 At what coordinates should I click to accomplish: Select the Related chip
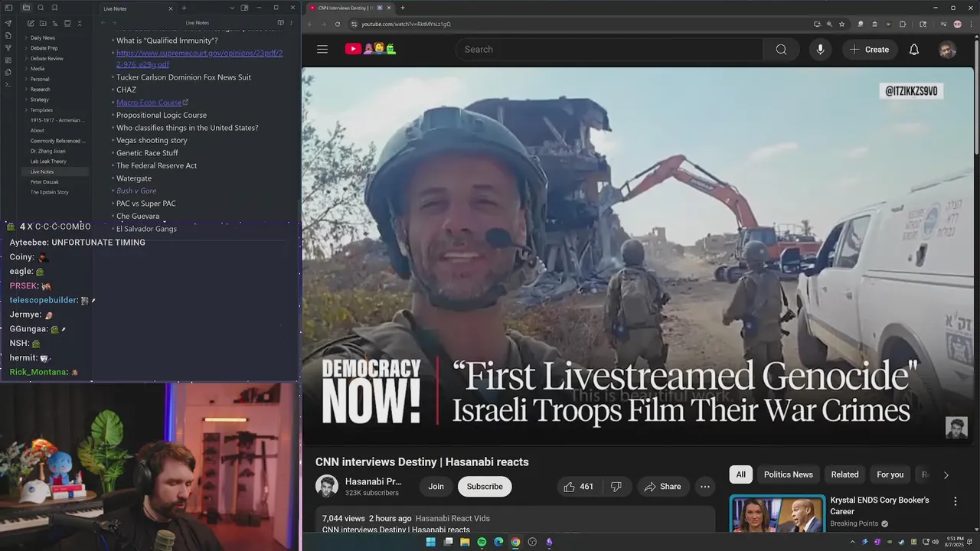pyautogui.click(x=844, y=474)
